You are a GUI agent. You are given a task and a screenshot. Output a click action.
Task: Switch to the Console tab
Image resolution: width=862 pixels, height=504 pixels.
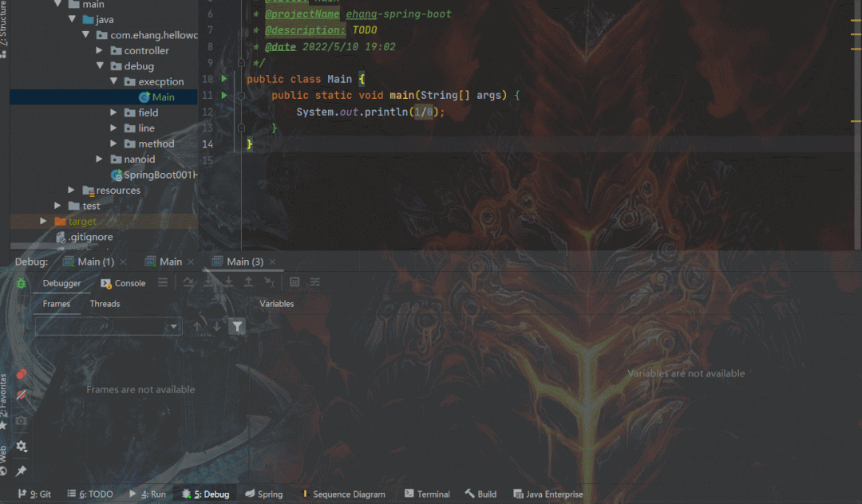coord(123,283)
